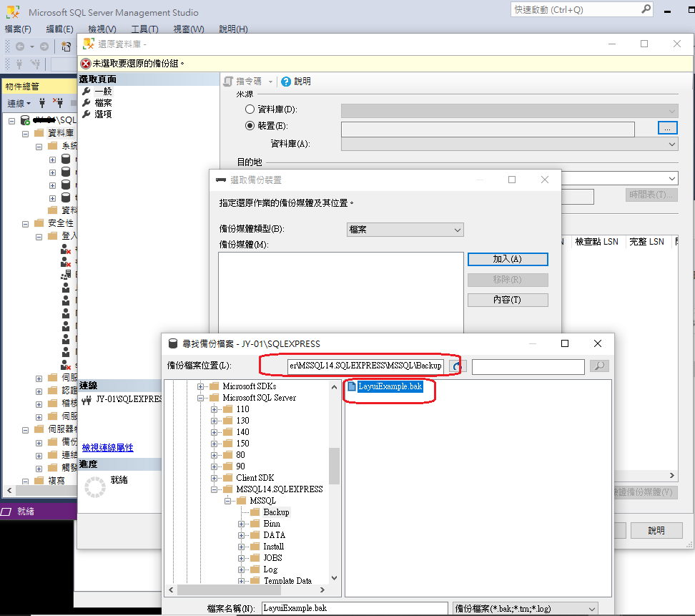Open the file type filter dropdown
This screenshot has width=695, height=616.
pos(526,608)
